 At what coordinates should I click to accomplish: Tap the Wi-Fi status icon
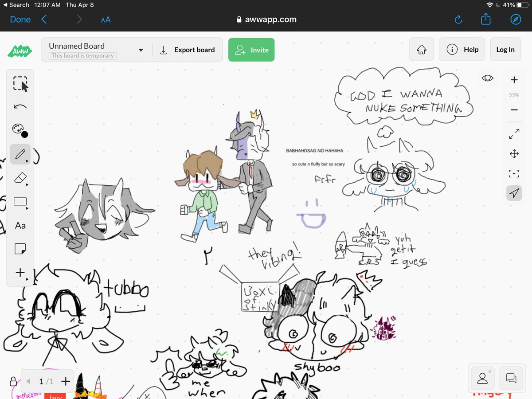point(490,5)
